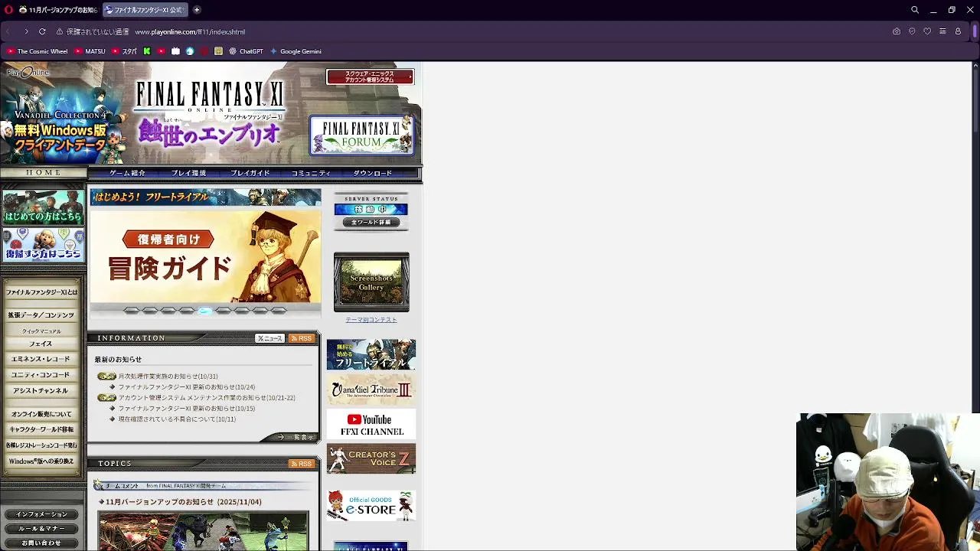Open the MATSU YouTube bookmark
Image resolution: width=980 pixels, height=551 pixels.
coord(90,51)
